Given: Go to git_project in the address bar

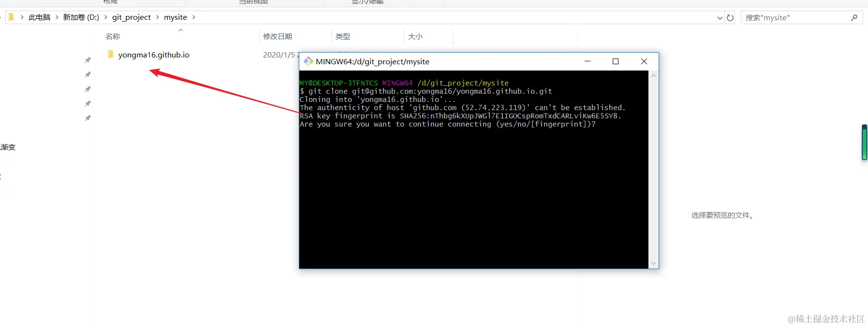Looking at the screenshot, I should click(132, 17).
